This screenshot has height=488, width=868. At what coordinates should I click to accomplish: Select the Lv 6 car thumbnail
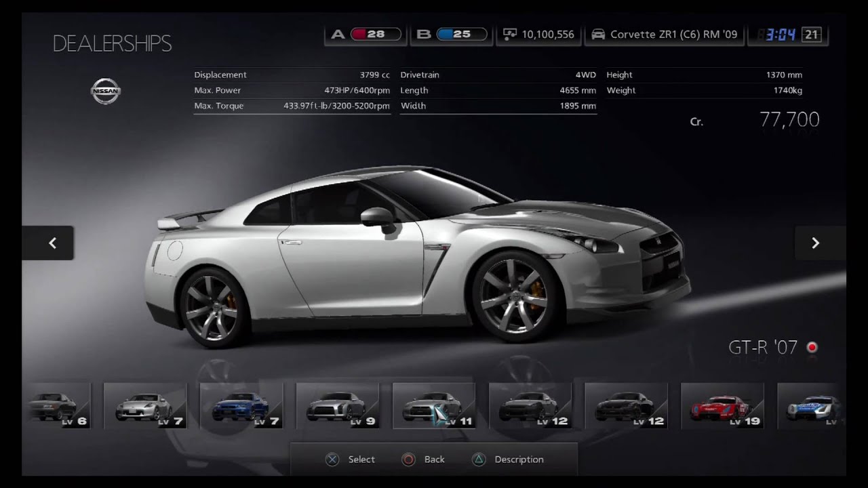tap(56, 405)
